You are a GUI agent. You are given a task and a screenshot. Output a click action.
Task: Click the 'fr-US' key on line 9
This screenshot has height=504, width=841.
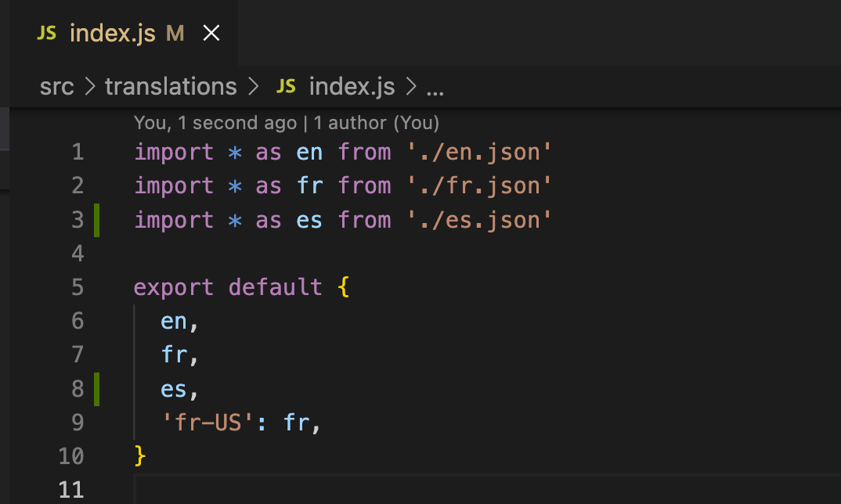click(209, 423)
